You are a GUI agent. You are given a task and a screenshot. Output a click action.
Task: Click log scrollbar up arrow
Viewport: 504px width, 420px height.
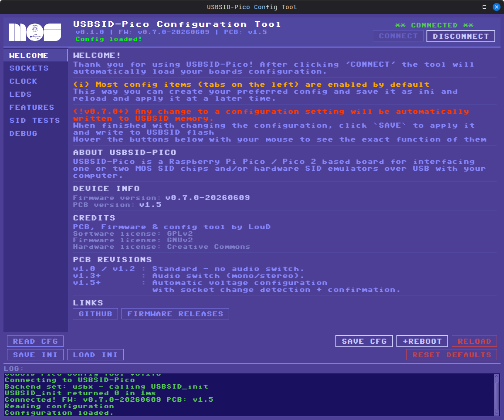click(x=497, y=376)
